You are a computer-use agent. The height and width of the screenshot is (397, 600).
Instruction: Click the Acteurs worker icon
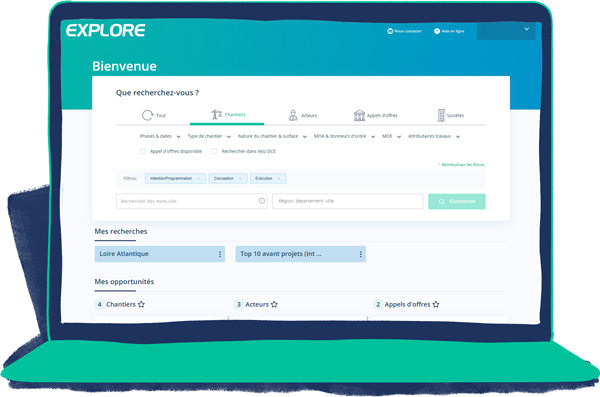click(293, 115)
